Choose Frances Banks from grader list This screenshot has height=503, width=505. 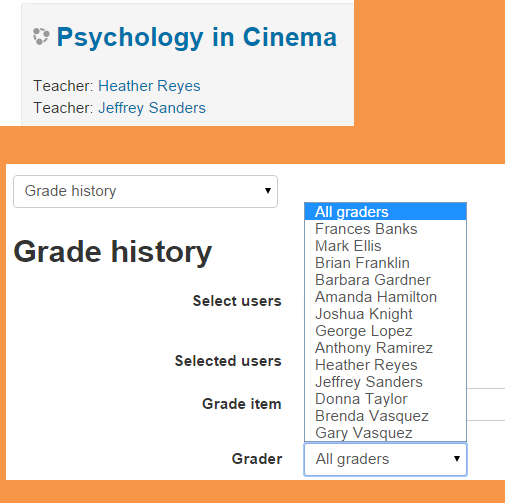point(385,229)
